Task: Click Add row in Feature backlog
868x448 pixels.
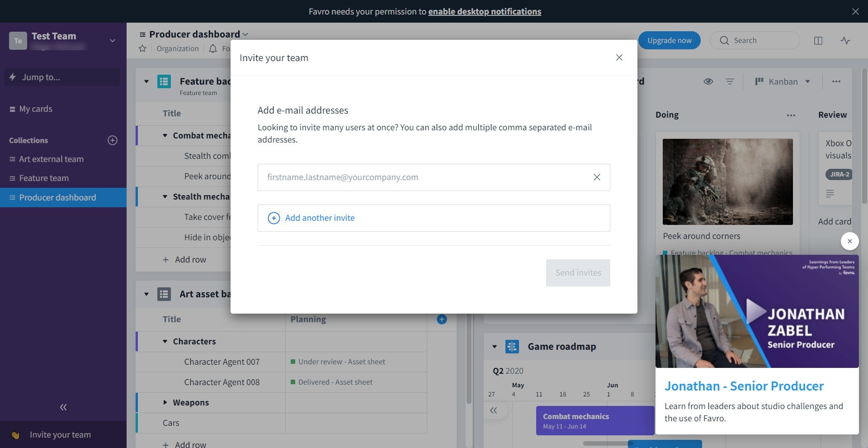Action: point(184,260)
